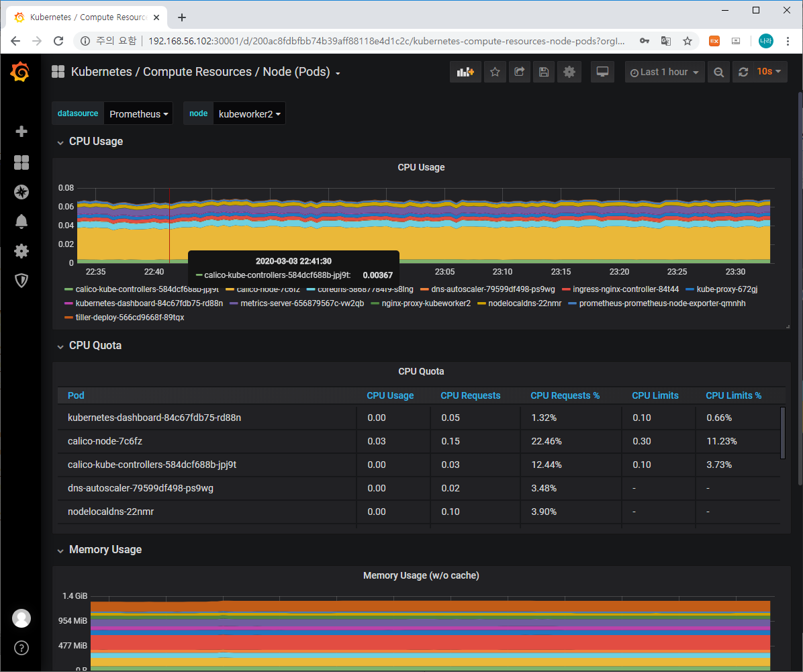Open the kubeworker2 node dropdown
The image size is (803, 672).
point(249,113)
